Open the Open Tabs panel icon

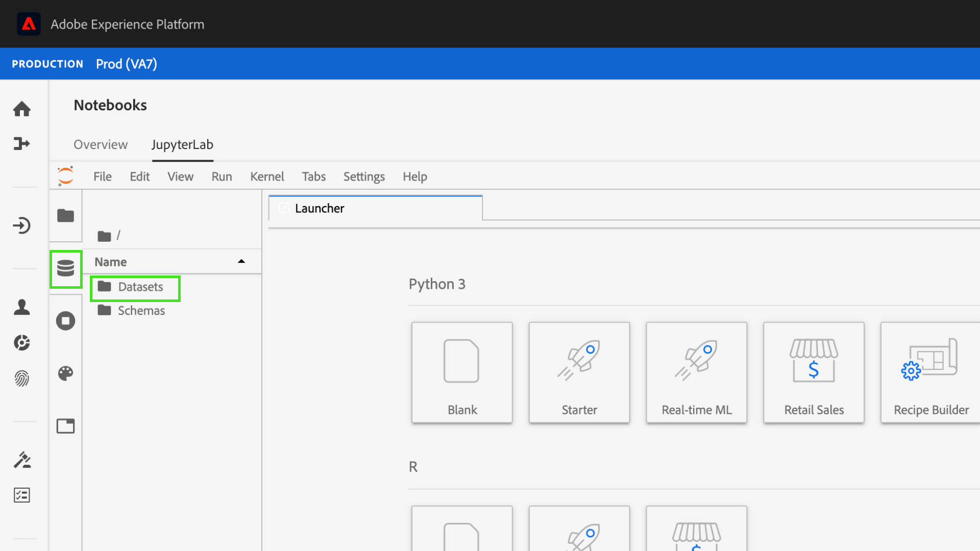65,426
